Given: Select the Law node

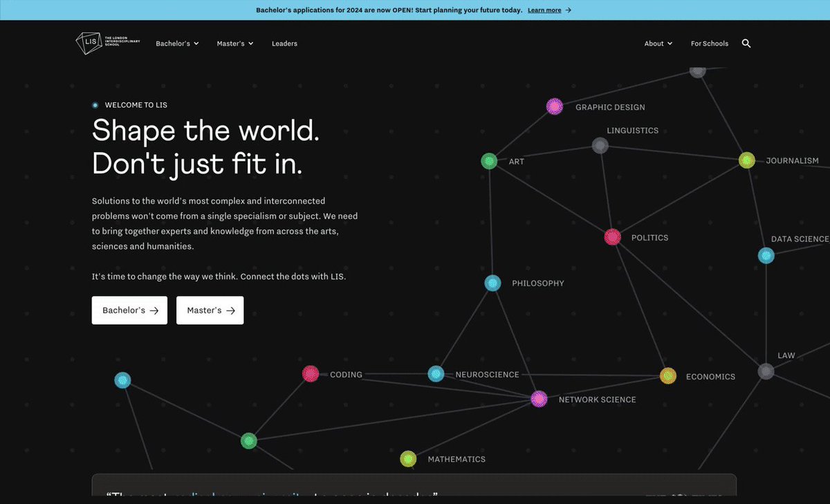Looking at the screenshot, I should (766, 371).
